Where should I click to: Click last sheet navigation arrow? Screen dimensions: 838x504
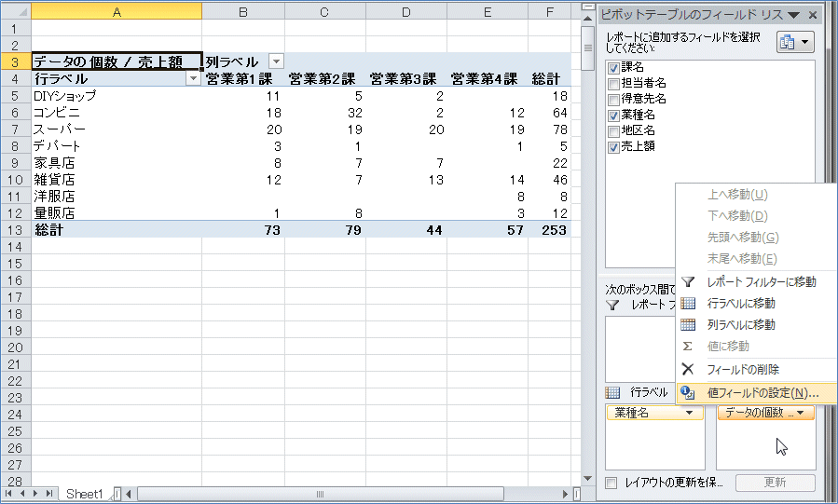pyautogui.click(x=49, y=494)
